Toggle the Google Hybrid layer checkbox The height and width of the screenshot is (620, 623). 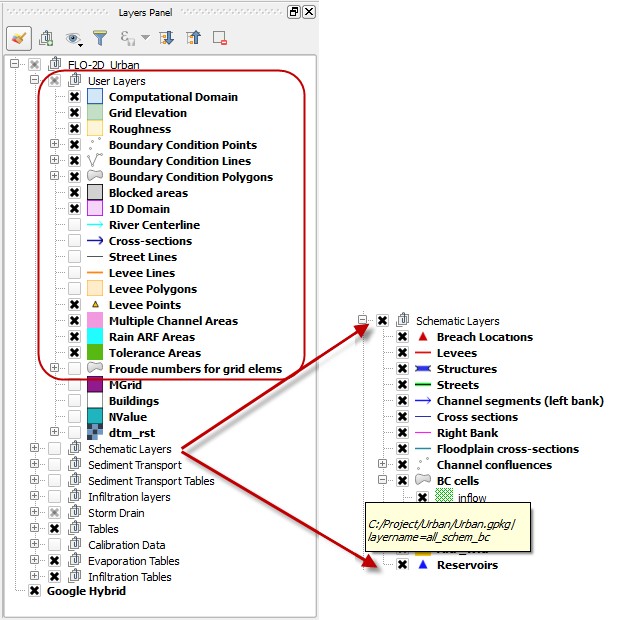(x=35, y=591)
